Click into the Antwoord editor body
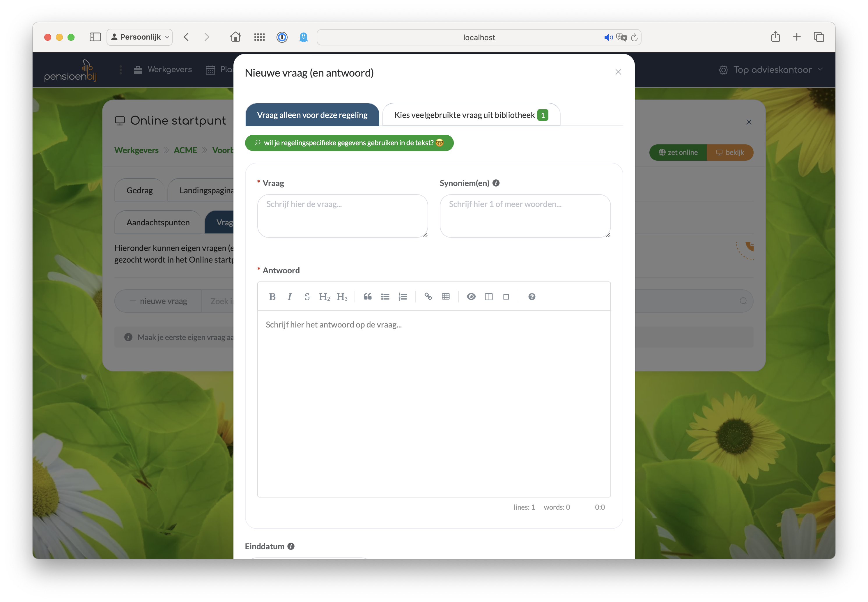Viewport: 868px width, 602px height. (434, 403)
